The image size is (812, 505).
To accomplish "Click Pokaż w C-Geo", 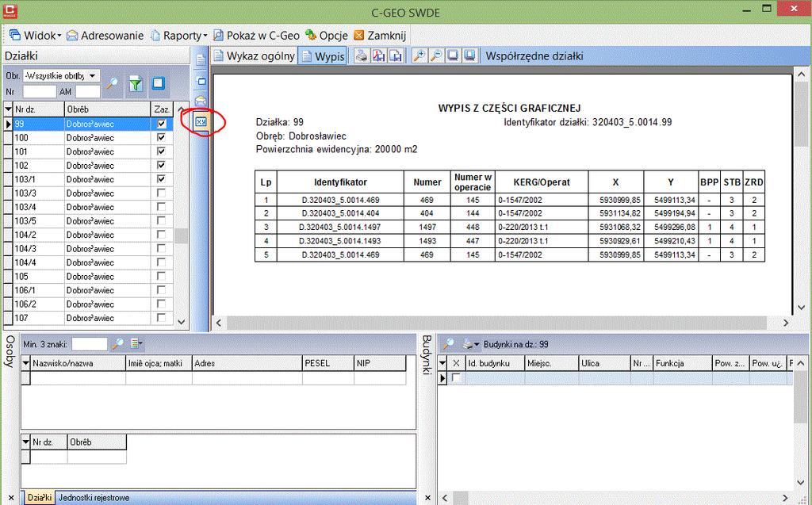I will click(256, 35).
